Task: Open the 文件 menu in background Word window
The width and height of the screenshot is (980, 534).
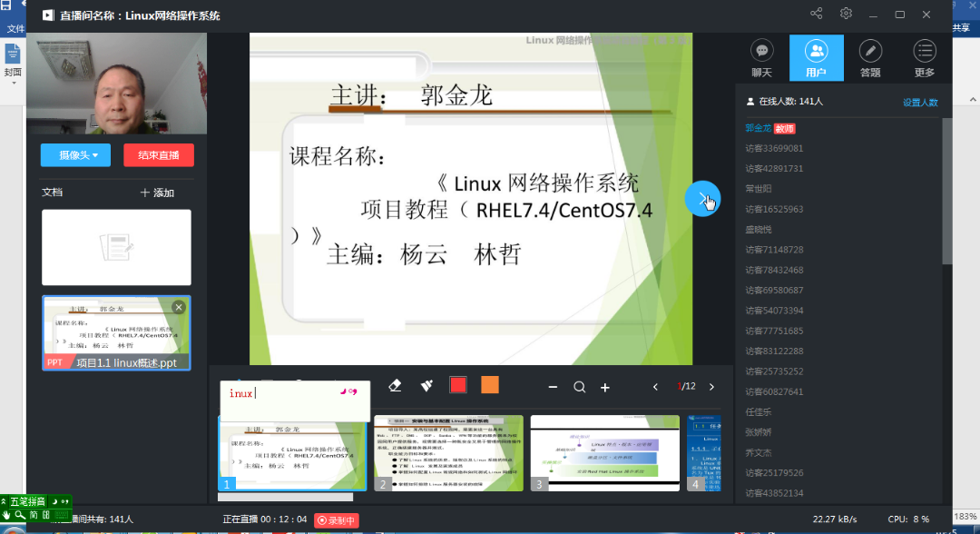Action: [x=15, y=28]
